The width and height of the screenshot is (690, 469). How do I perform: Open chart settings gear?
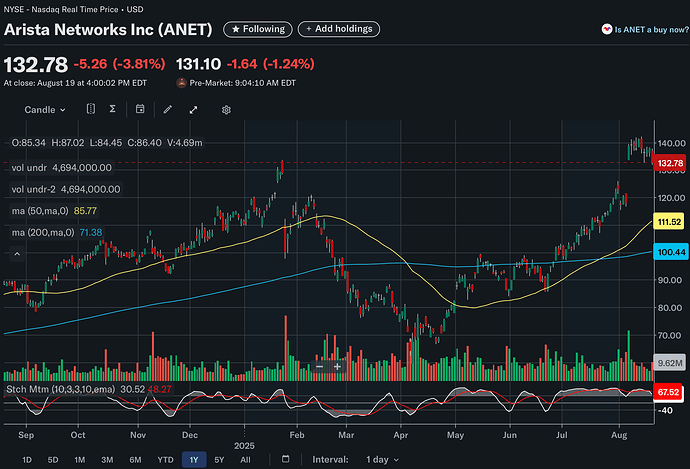pos(226,110)
